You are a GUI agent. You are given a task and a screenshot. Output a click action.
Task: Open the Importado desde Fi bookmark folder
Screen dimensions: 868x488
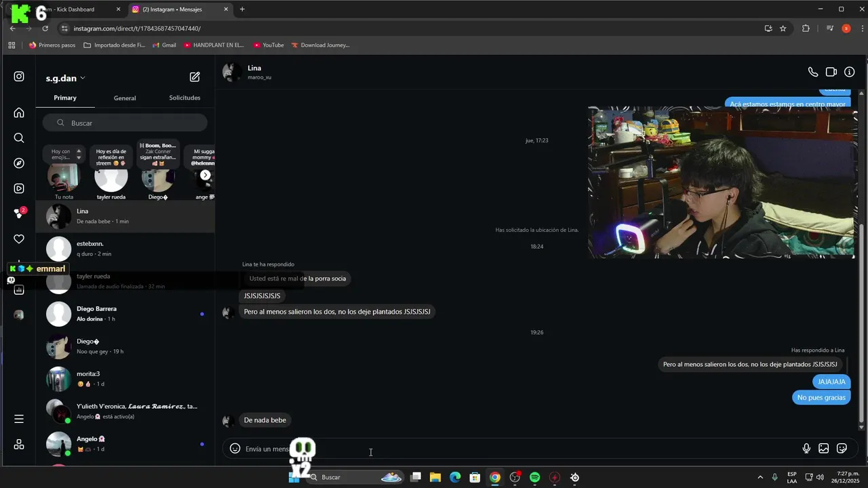click(x=114, y=45)
